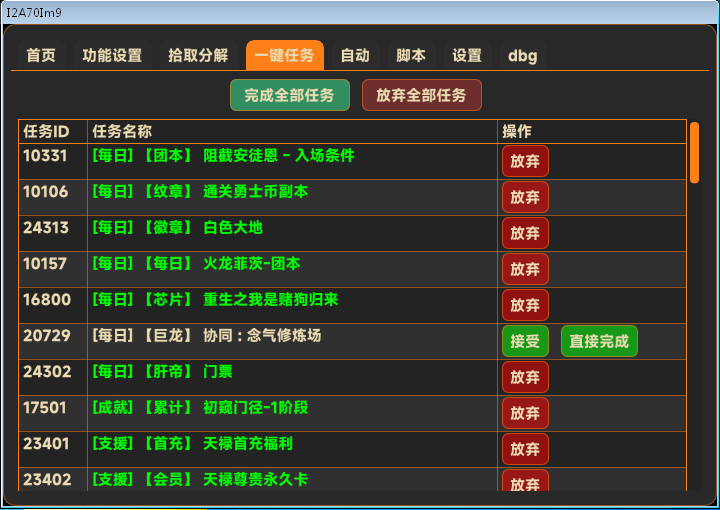Switch to the 首页 tab

click(x=41, y=56)
